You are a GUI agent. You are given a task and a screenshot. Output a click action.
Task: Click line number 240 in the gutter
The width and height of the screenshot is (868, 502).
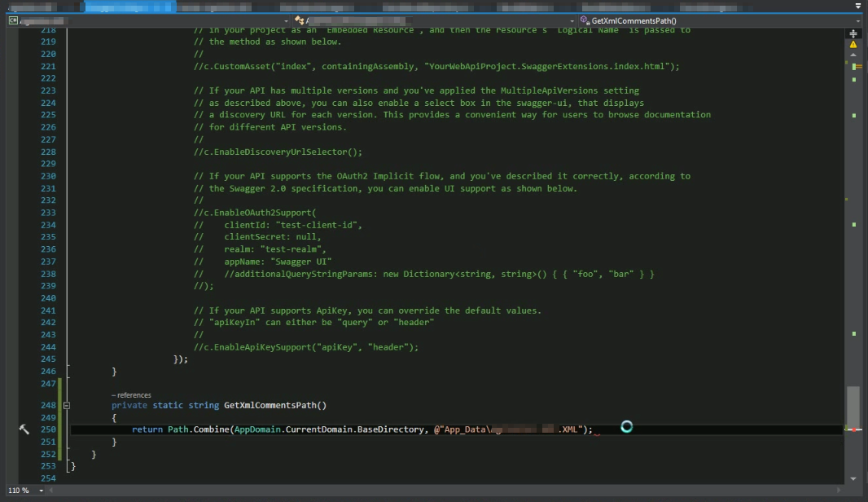click(x=48, y=298)
